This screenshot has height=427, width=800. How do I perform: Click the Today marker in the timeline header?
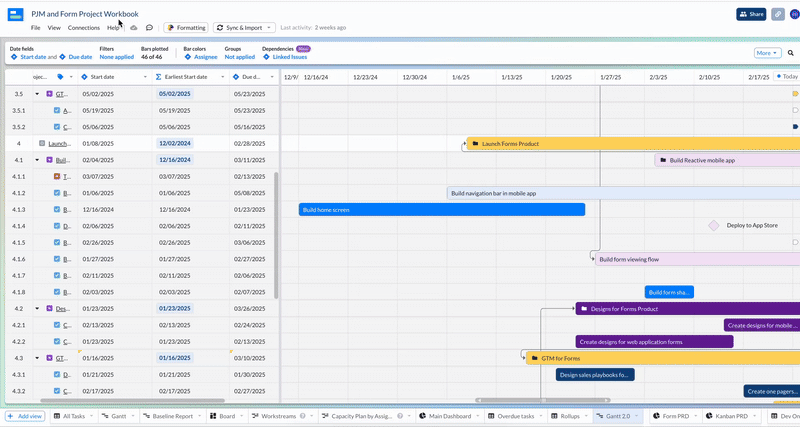click(786, 77)
